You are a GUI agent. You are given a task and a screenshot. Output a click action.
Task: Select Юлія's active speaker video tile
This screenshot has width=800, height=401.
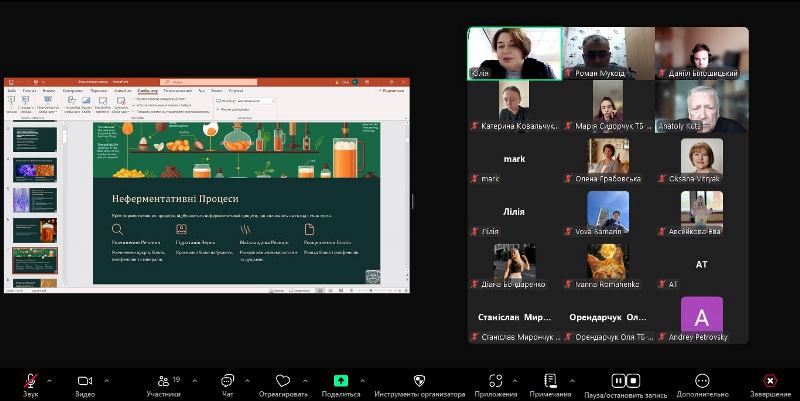(x=514, y=52)
